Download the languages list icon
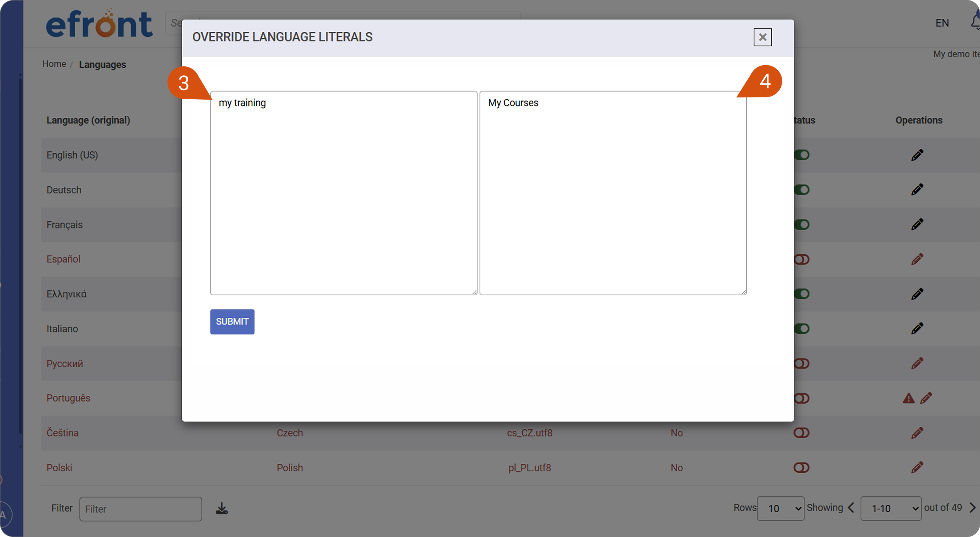The image size is (980, 537). pyautogui.click(x=222, y=508)
